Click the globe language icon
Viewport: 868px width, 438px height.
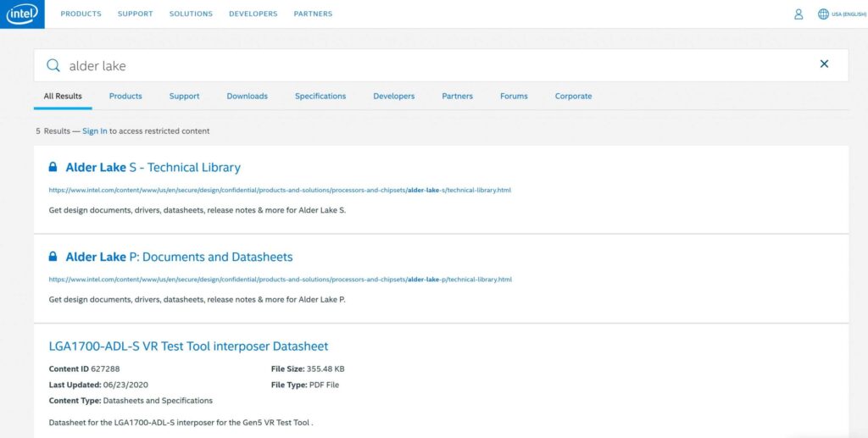tap(823, 14)
